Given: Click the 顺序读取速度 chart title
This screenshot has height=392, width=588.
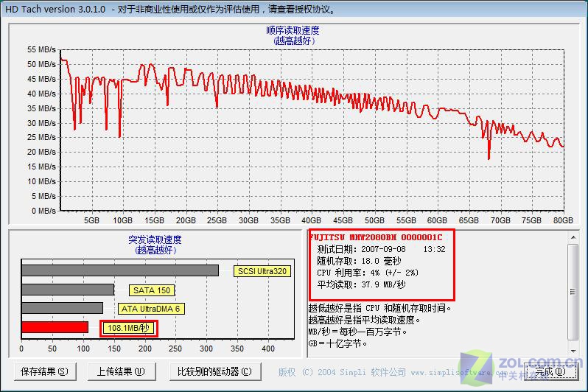Looking at the screenshot, I should (293, 30).
